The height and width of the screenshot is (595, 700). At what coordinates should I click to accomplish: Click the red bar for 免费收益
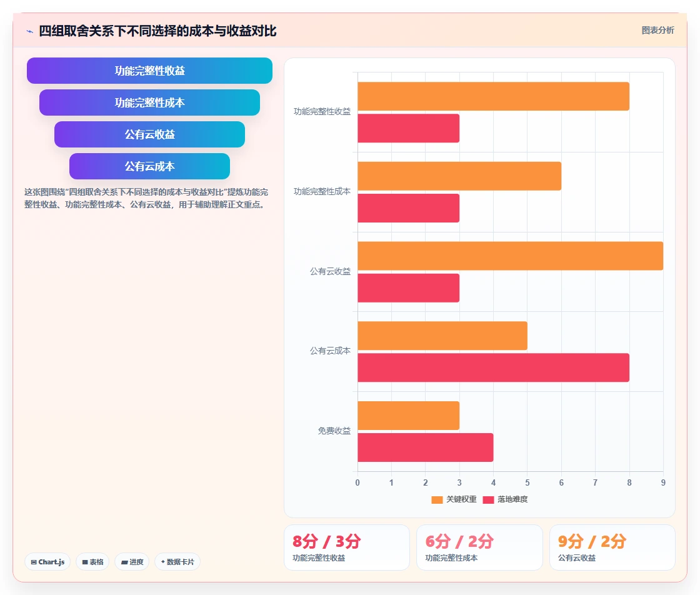[426, 447]
